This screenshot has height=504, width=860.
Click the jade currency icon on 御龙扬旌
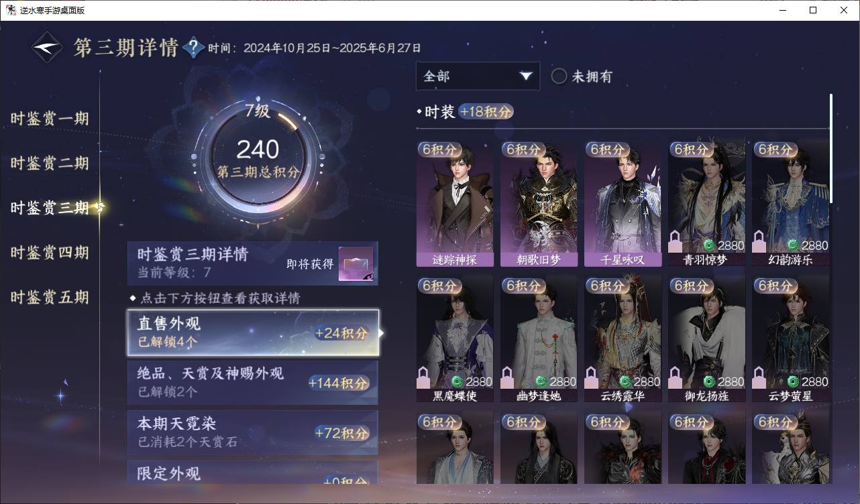(x=708, y=381)
